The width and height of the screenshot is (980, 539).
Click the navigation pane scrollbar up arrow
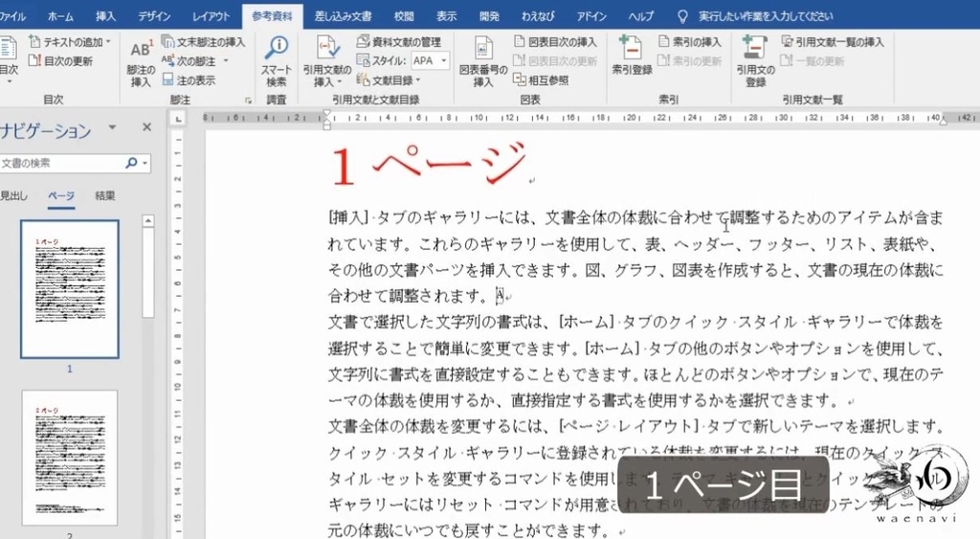coord(148,221)
